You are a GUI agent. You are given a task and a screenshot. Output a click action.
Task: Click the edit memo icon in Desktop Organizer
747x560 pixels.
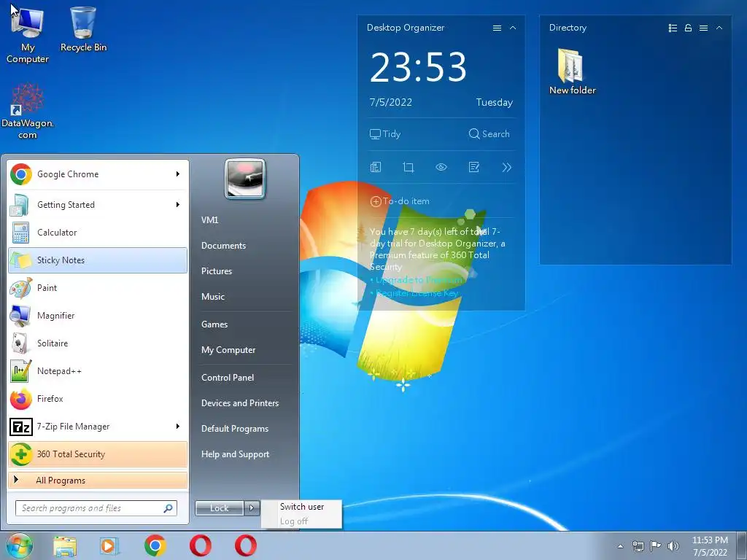[474, 167]
